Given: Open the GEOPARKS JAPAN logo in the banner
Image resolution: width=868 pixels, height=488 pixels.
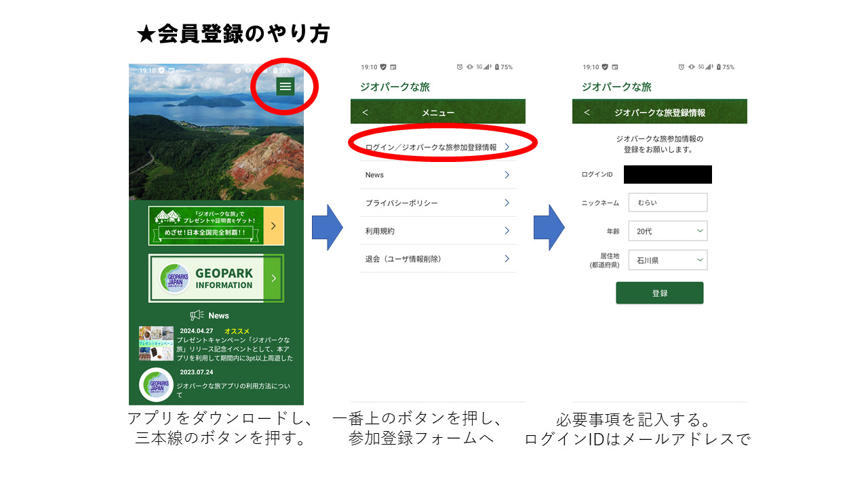Looking at the screenshot, I should coord(175,279).
